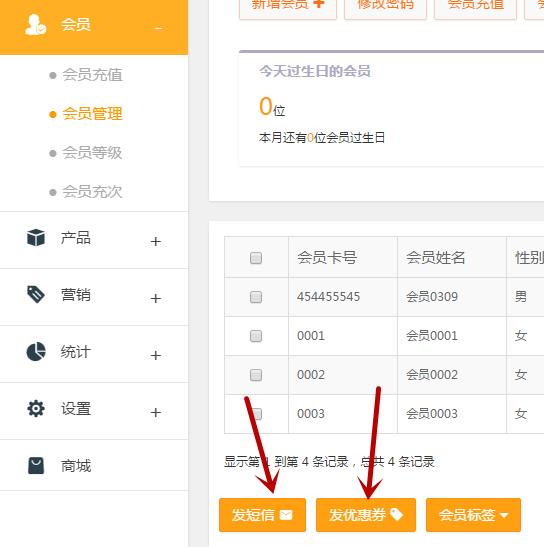Select the checkbox for member 0002
This screenshot has width=544, height=547.
tap(256, 375)
